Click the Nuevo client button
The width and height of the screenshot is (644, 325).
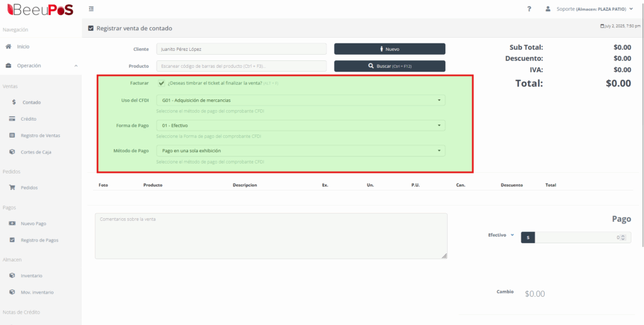point(389,49)
